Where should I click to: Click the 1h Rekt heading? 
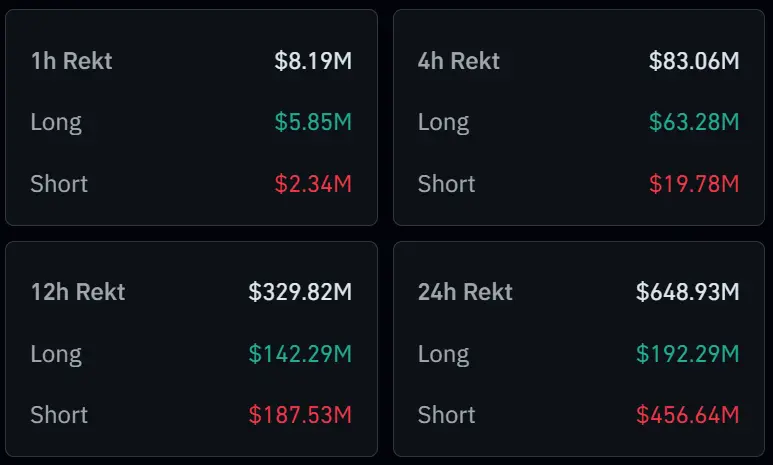pos(71,61)
